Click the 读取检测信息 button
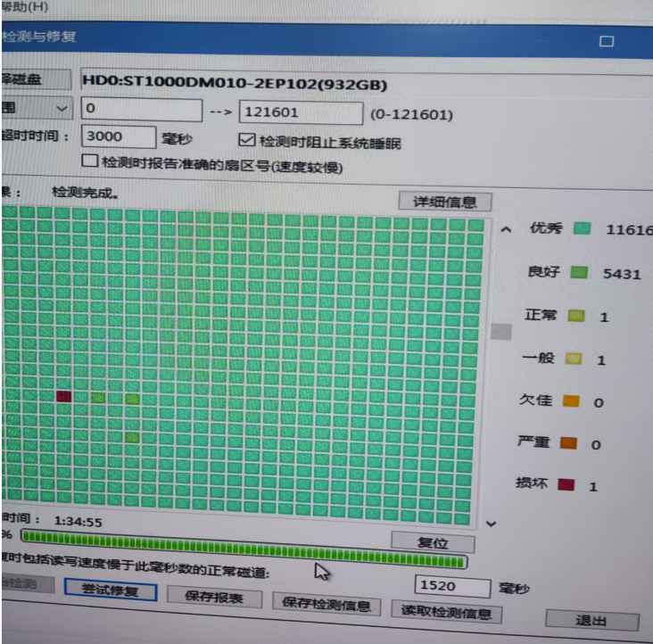This screenshot has height=644, width=653. (x=446, y=612)
